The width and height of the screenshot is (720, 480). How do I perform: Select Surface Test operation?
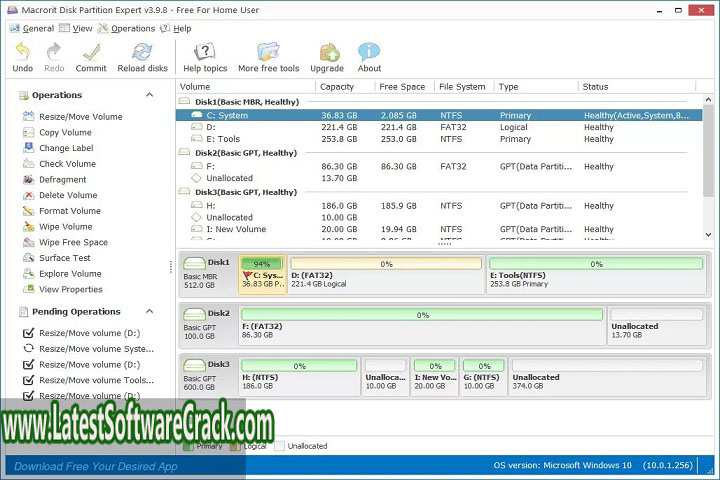(x=57, y=258)
